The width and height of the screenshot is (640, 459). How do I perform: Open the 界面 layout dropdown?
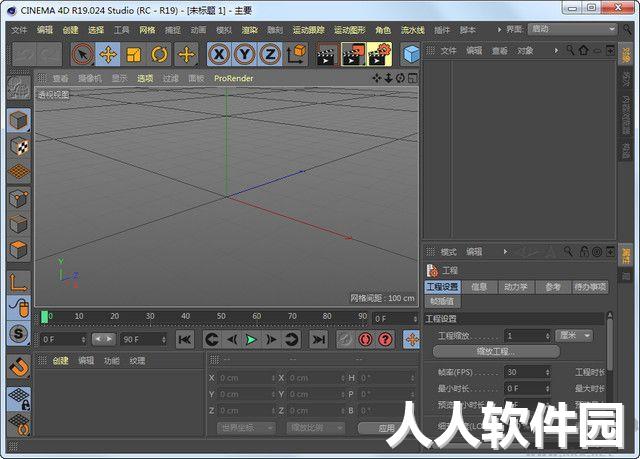point(572,29)
